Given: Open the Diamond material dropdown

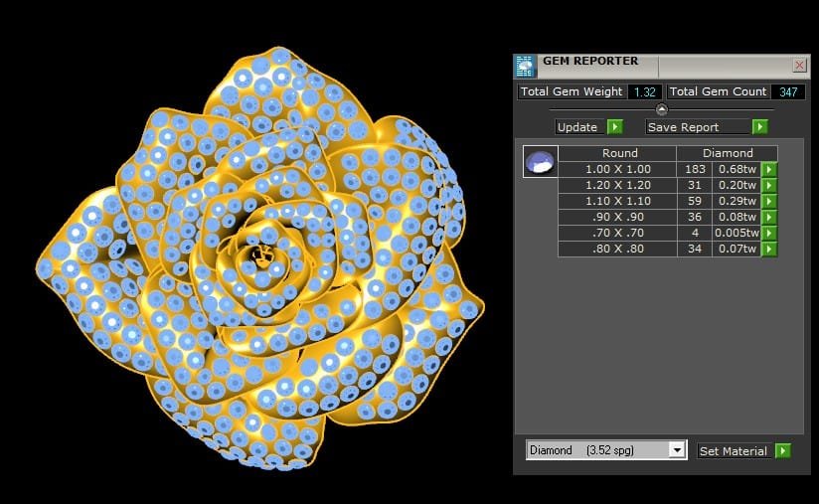Looking at the screenshot, I should (x=677, y=450).
